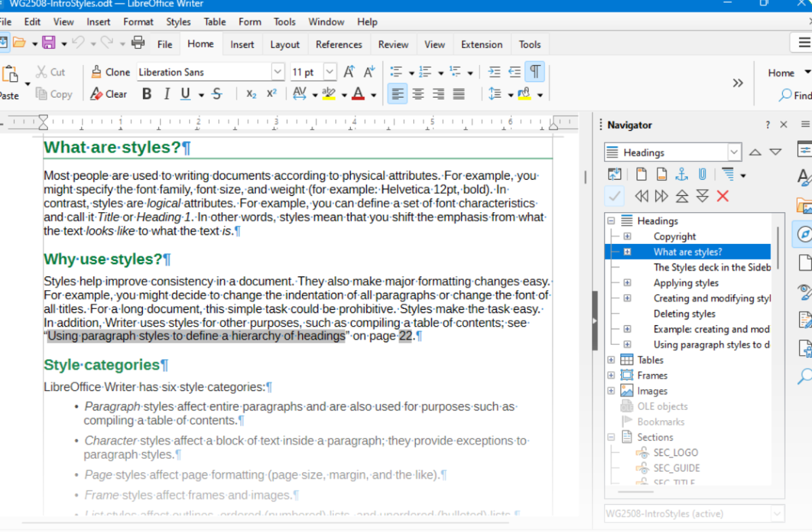Image resolution: width=812 pixels, height=532 pixels.
Task: Expand the Tables tree entry
Action: coord(610,360)
